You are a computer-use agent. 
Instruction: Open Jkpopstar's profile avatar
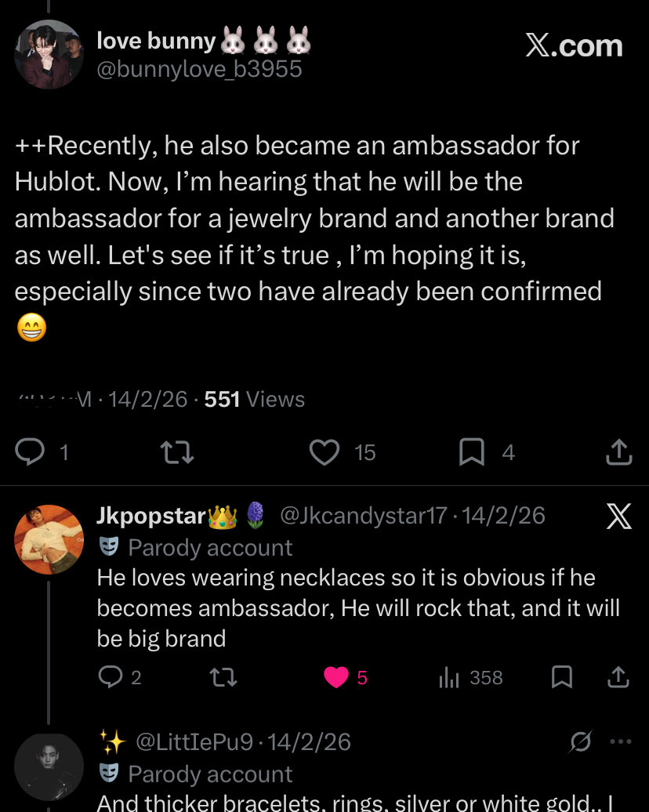[49, 539]
